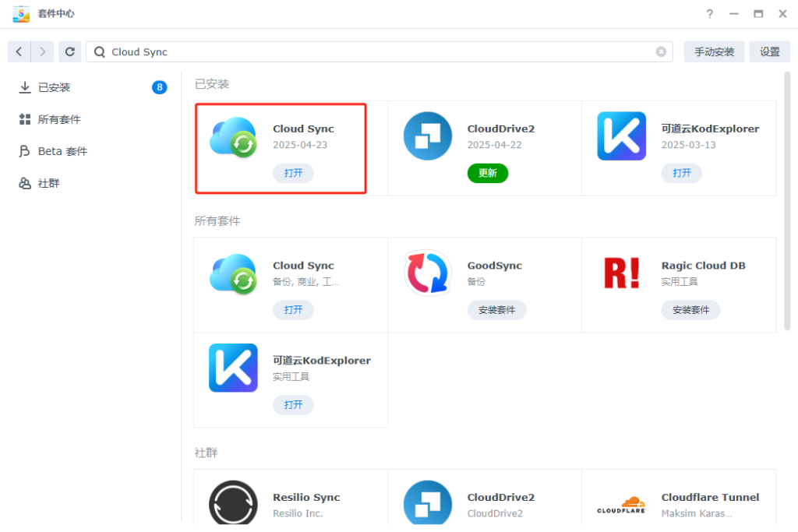Switch to the Beta 套件 sidebar tab

pos(92,152)
